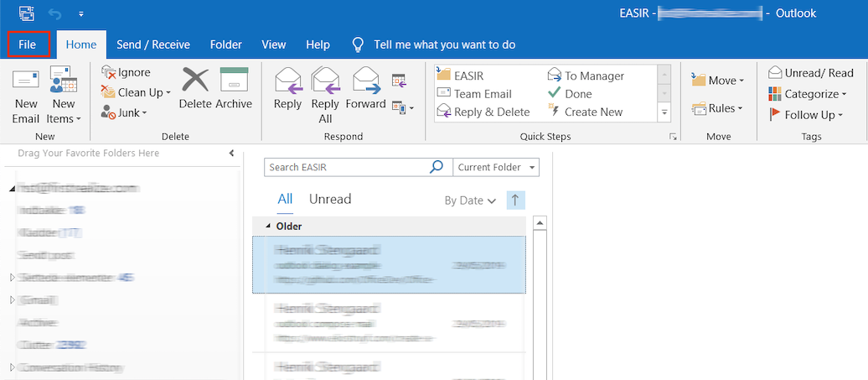Open the New Items menu
Screen dimensions: 868x380
pos(64,96)
